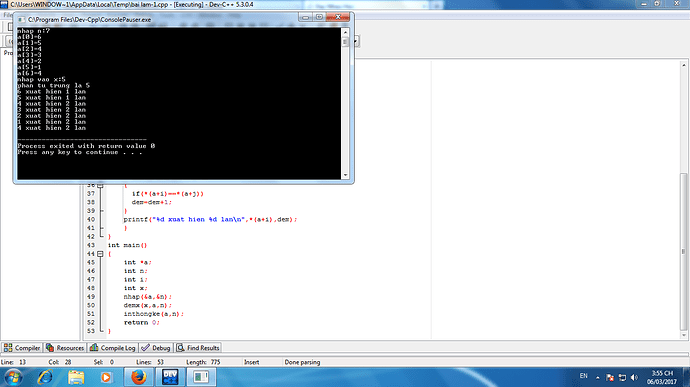690x387 pixels.
Task: Click the volume speaker tray icon
Action: tap(634, 377)
